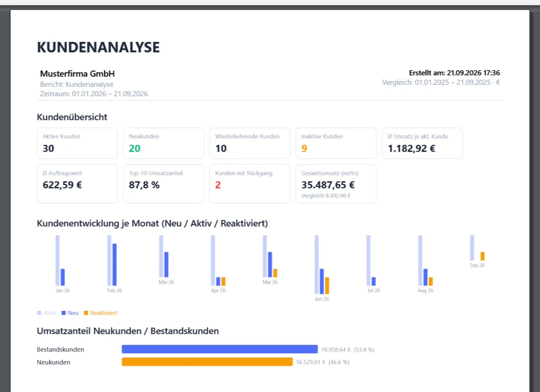Image resolution: width=540 pixels, height=392 pixels.
Task: Click the blue Bestandskunden revenue bar
Action: click(220, 349)
